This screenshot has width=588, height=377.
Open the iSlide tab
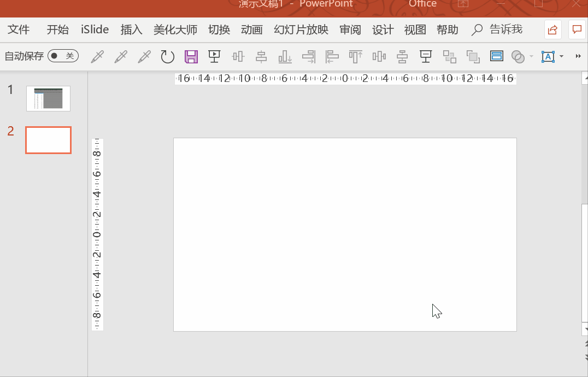[95, 30]
